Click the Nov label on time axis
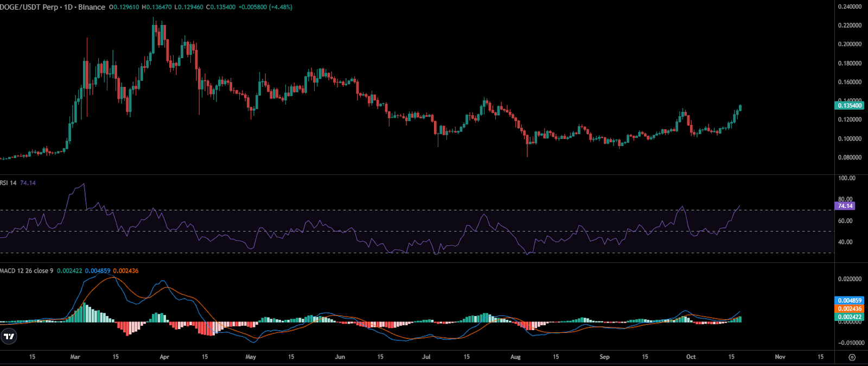868x366 pixels. click(780, 357)
